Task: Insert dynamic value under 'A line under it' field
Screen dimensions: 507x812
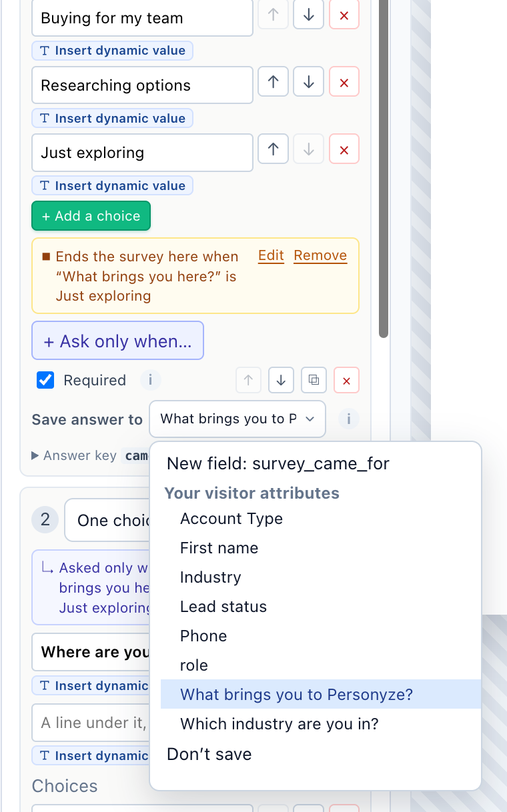Action: pyautogui.click(x=90, y=755)
